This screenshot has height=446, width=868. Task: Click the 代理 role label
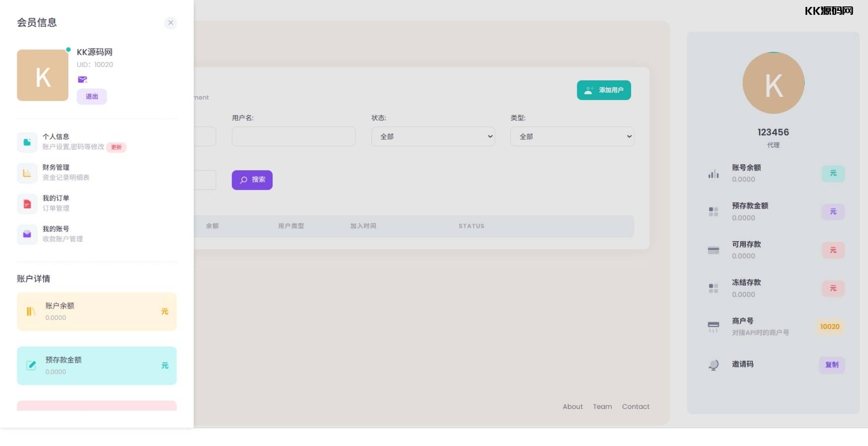click(x=773, y=145)
